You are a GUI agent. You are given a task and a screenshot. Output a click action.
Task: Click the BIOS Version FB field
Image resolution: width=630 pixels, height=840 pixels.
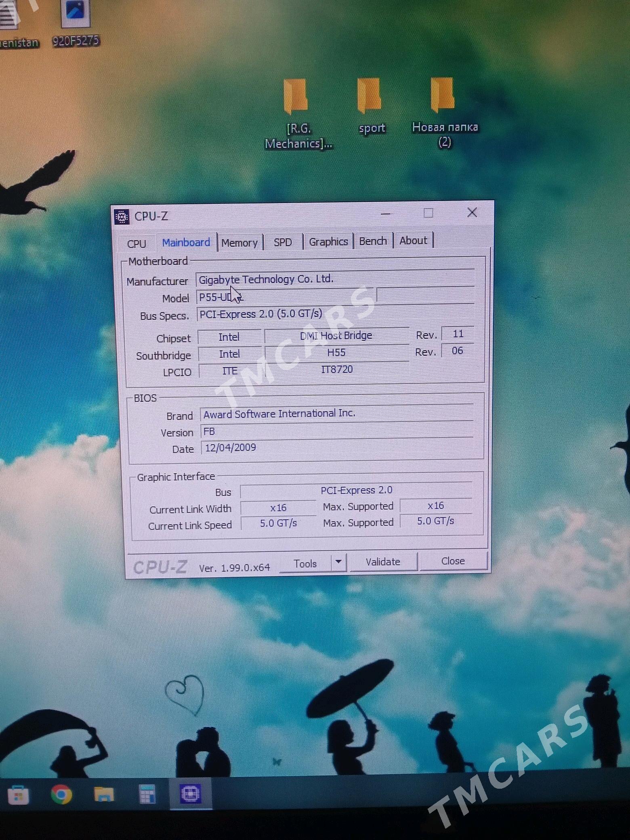337,430
